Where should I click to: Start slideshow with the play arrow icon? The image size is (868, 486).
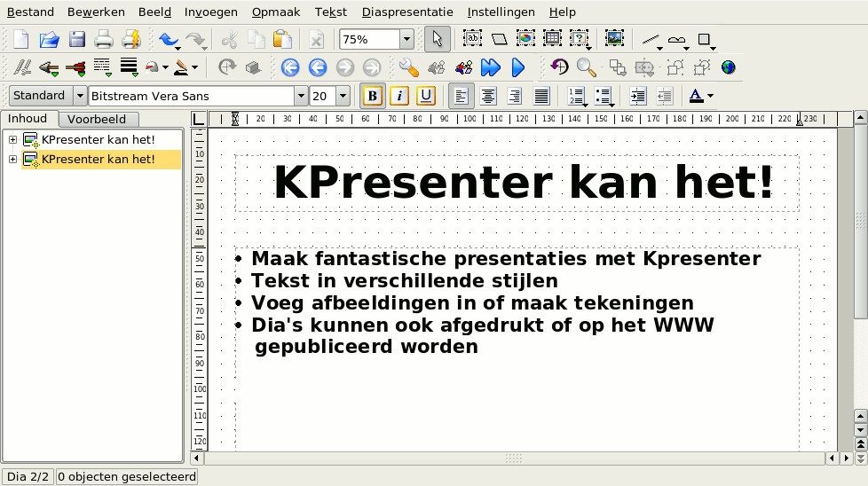pos(518,67)
